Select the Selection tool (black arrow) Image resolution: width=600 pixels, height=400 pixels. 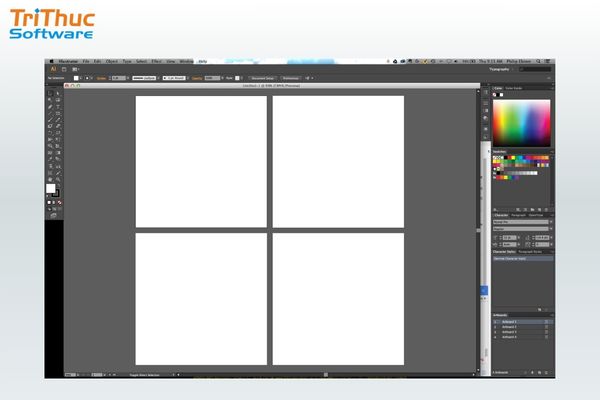(x=50, y=93)
